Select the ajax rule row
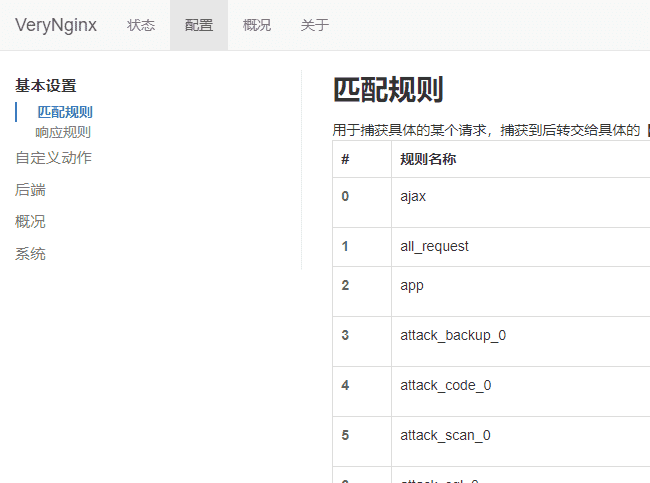Image resolution: width=650 pixels, height=483 pixels. click(x=491, y=202)
